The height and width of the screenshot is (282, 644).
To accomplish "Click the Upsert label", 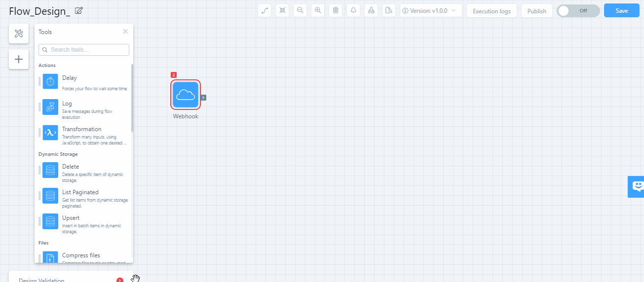I will [x=71, y=218].
